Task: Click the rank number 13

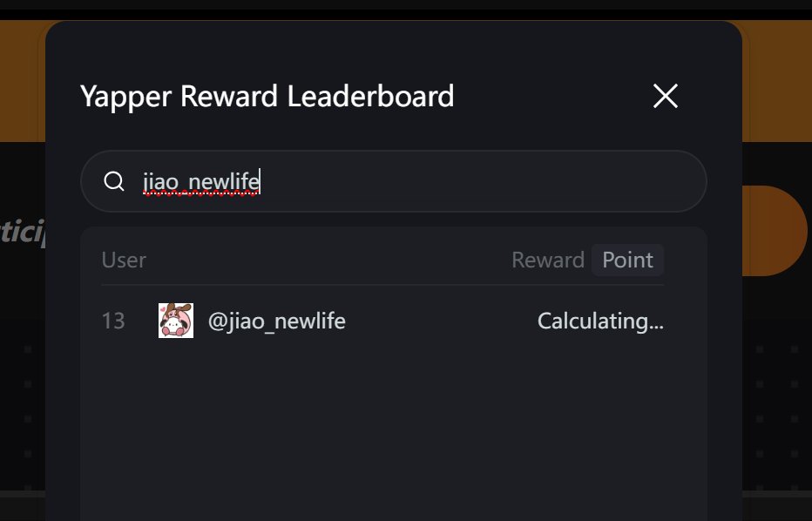Action: pyautogui.click(x=113, y=321)
